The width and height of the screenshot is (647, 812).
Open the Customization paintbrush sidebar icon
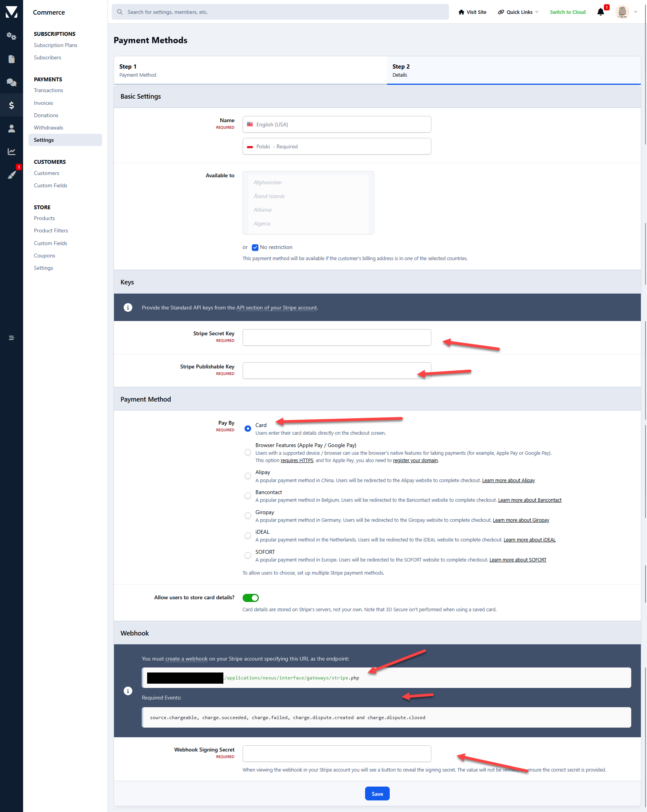pyautogui.click(x=12, y=175)
